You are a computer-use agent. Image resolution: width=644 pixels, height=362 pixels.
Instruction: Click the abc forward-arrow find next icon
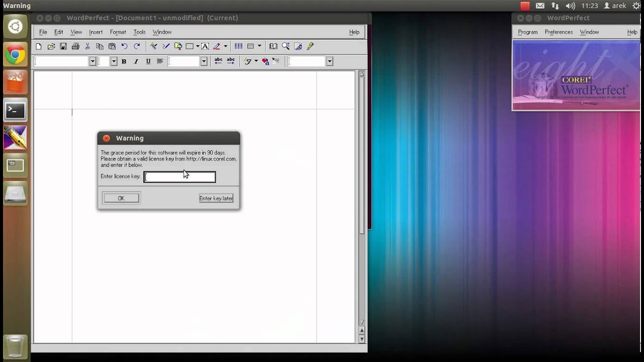point(230,61)
